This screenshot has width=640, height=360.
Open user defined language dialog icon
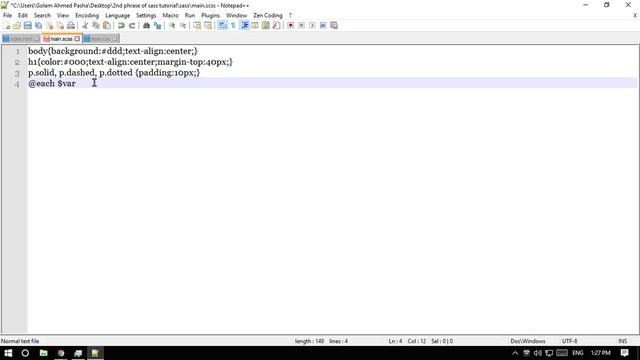click(x=255, y=25)
